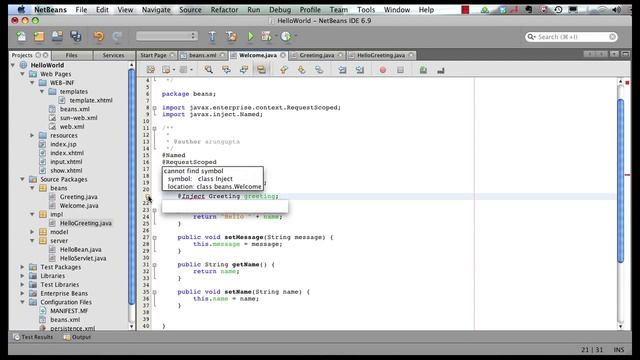640x360 pixels.
Task: Open the Profile button dropdown arrow
Action: [295, 36]
